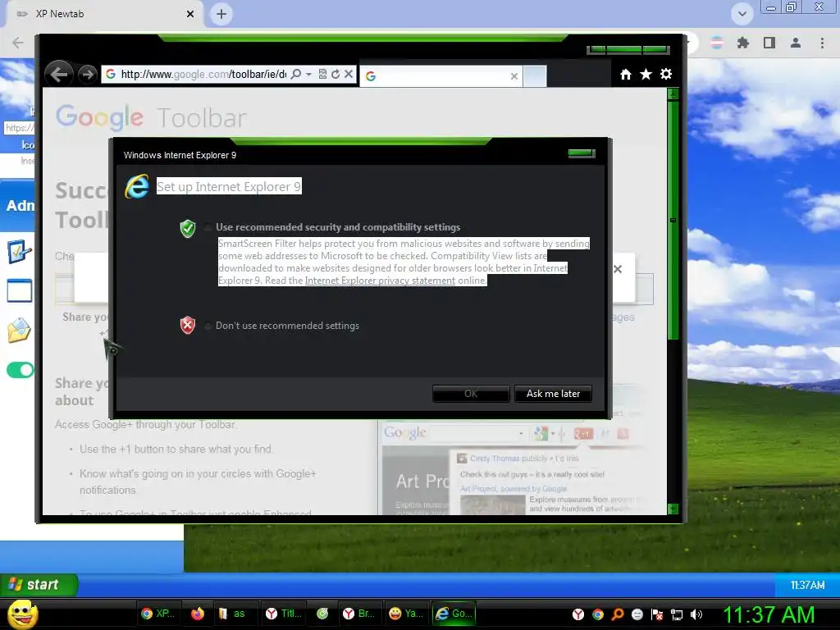This screenshot has height=630, width=840.
Task: Open IE favorites star icon
Action: pyautogui.click(x=646, y=75)
